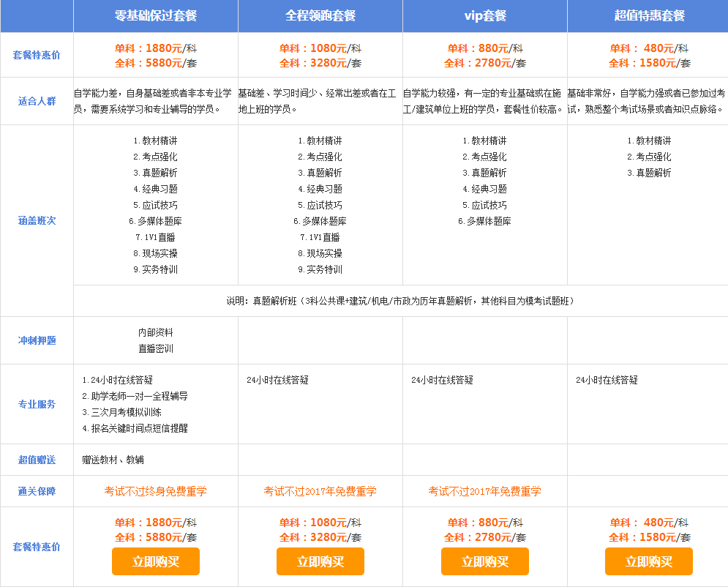Click the 涵盖班次 row label

pyautogui.click(x=37, y=220)
